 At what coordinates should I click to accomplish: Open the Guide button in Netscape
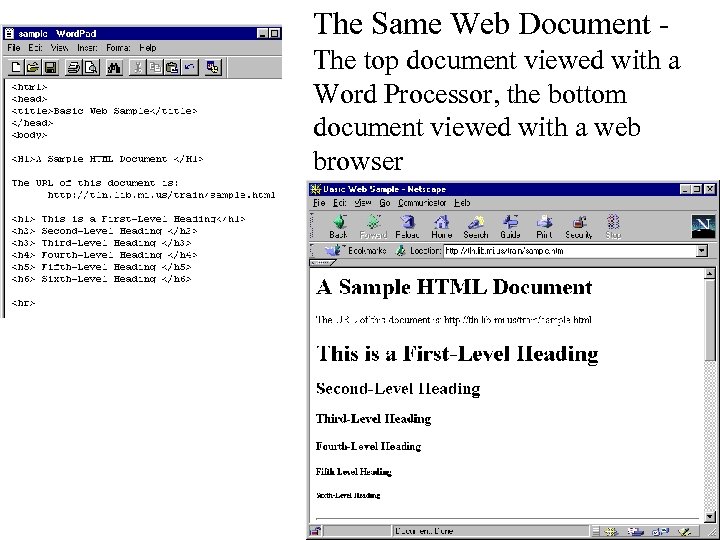coord(510,227)
